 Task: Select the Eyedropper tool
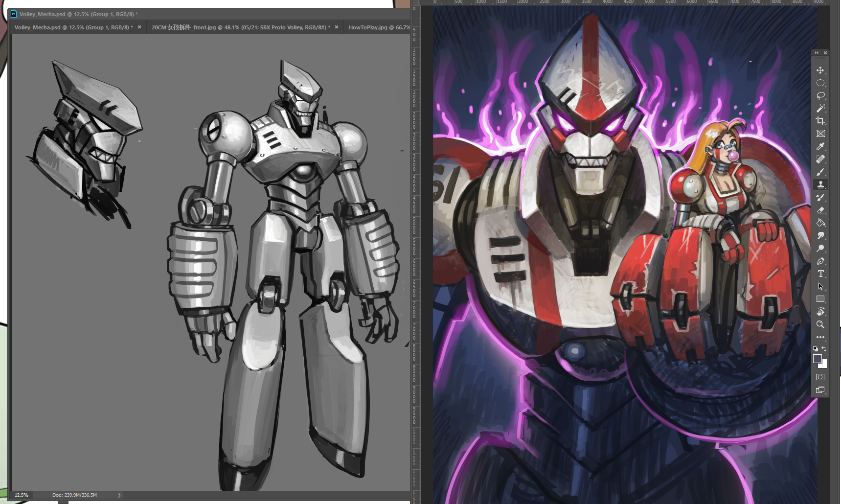click(820, 146)
